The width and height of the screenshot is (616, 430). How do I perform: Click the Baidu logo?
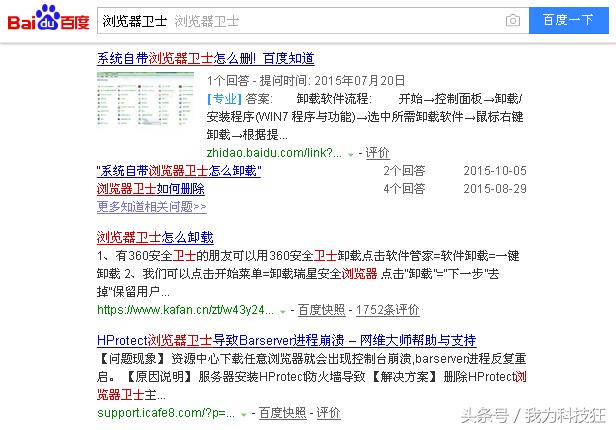pyautogui.click(x=49, y=18)
